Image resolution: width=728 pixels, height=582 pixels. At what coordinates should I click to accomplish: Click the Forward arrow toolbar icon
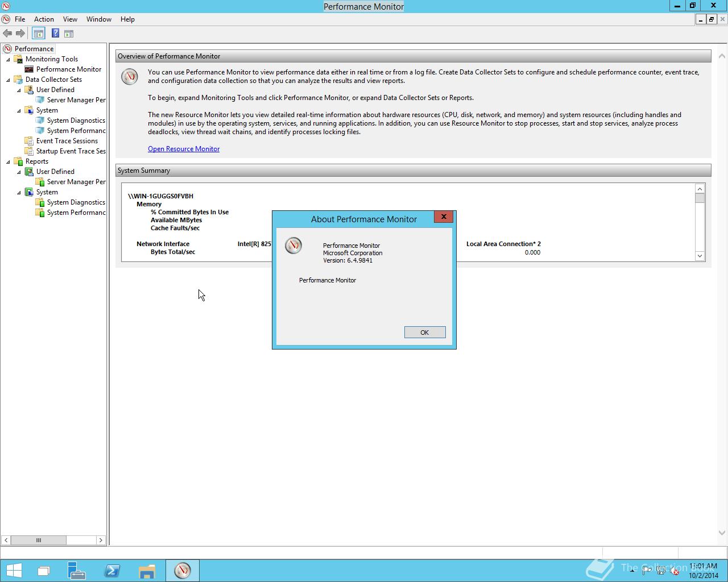(x=20, y=34)
